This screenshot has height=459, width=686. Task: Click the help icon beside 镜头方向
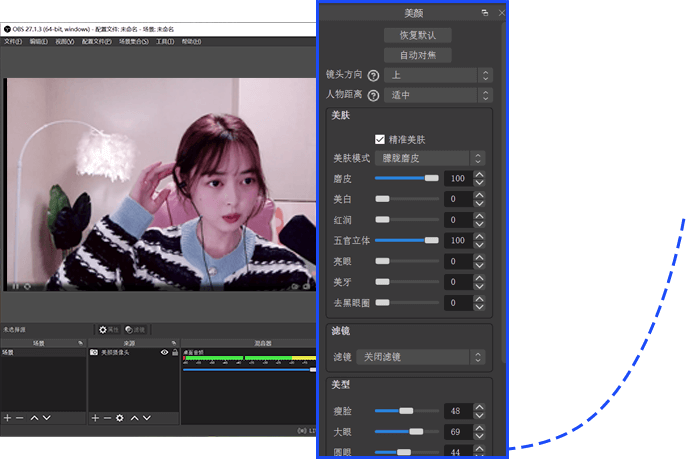(x=374, y=76)
